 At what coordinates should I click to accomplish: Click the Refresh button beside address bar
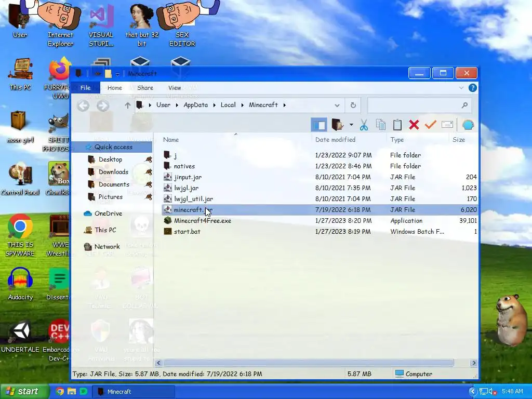coord(353,105)
